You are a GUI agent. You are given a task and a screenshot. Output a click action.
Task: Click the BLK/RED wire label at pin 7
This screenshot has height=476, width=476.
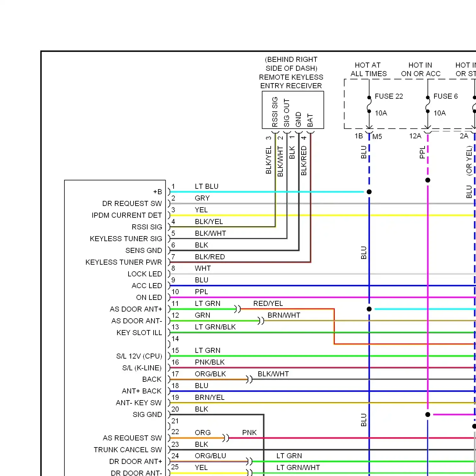pos(210,257)
